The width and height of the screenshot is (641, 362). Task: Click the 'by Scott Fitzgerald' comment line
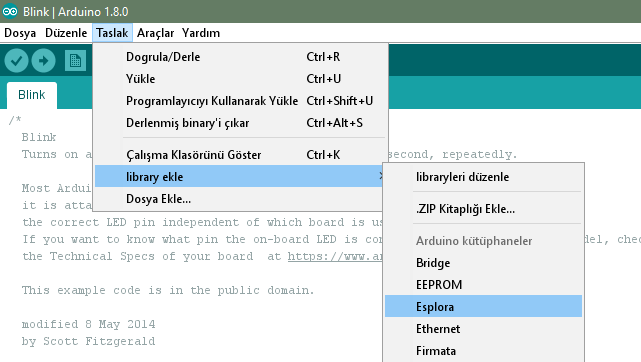89,341
